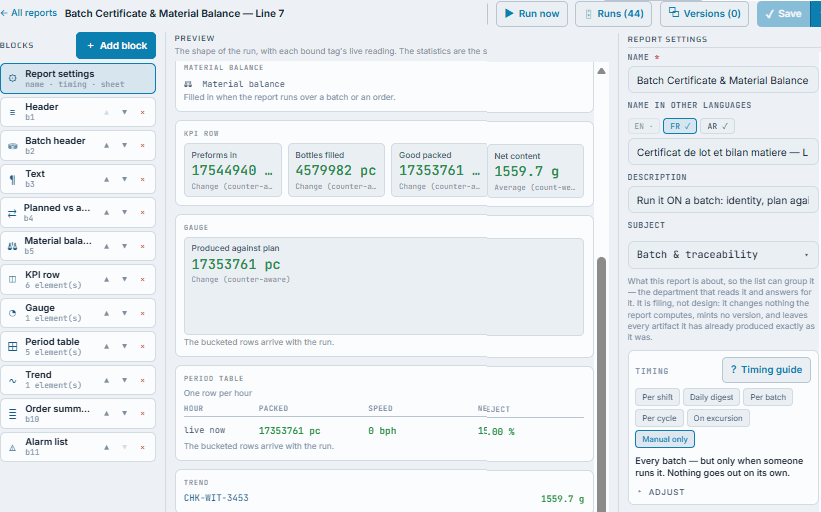The width and height of the screenshot is (821, 512).
Task: Move Planned vs actual block up
Action: point(106,213)
